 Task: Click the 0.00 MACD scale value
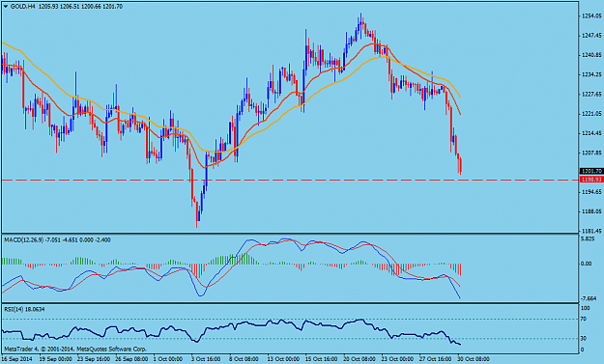pyautogui.click(x=586, y=264)
